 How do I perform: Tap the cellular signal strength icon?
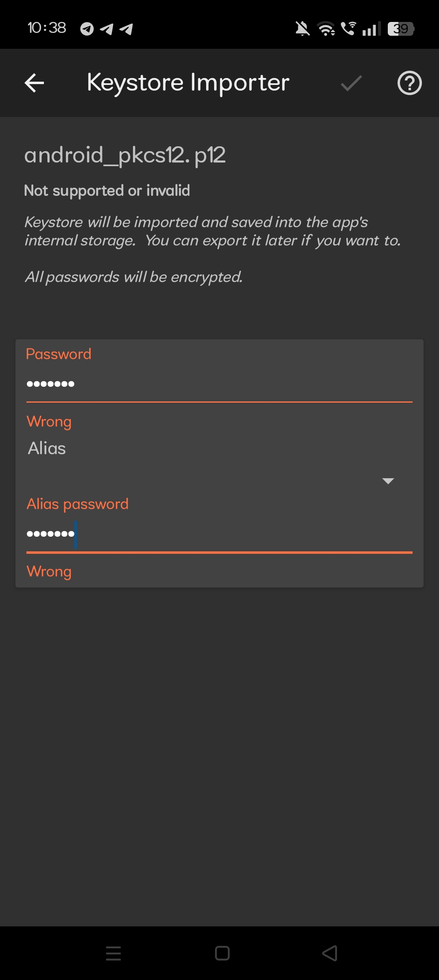click(371, 29)
